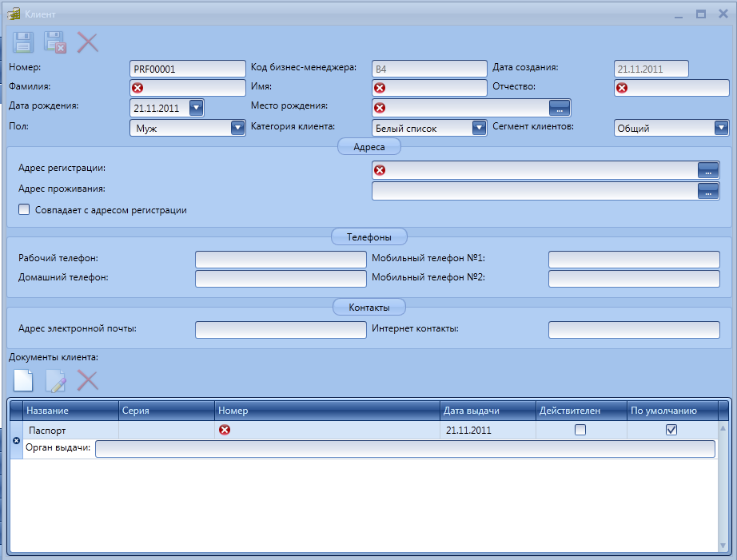The image size is (737, 560).
Task: Uncheck По умолчанию for Паспорт
Action: tap(671, 430)
